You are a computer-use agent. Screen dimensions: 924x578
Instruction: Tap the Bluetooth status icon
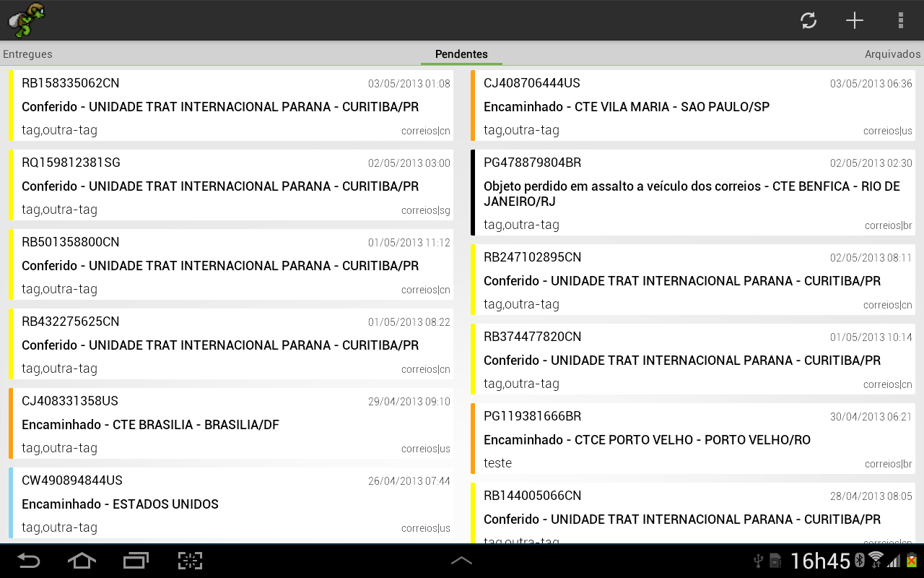[x=860, y=560]
